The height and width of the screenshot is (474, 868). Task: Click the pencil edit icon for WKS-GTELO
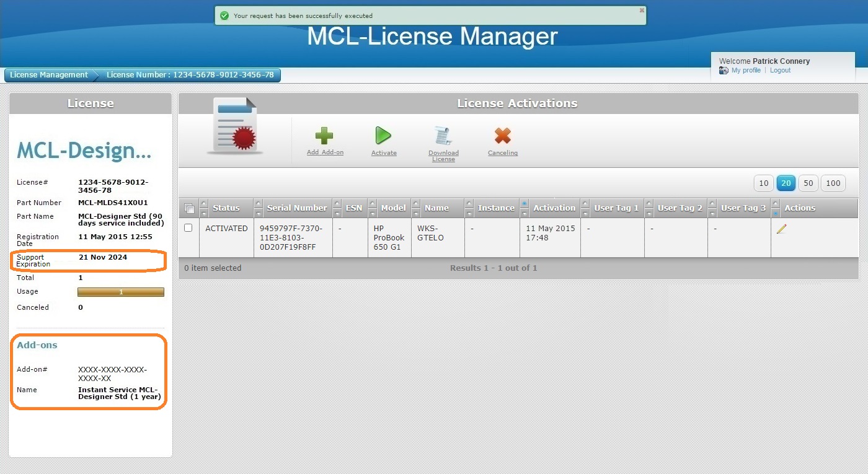[781, 229]
